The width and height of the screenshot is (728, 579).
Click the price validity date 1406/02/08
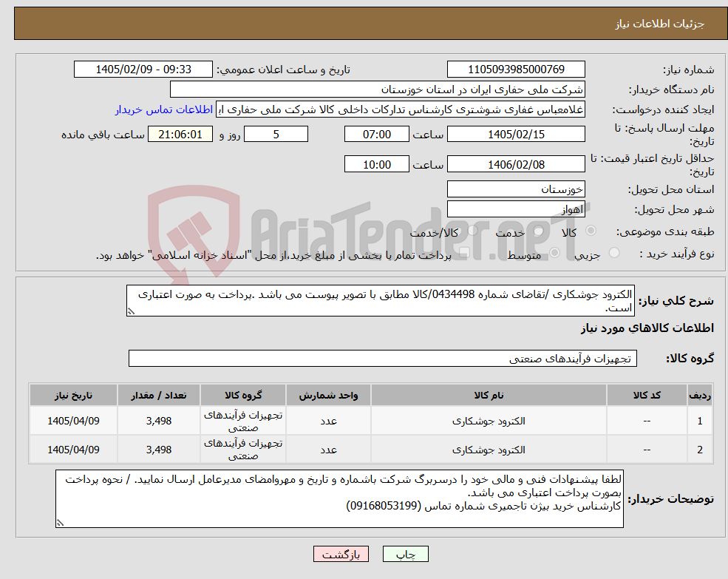pos(516,164)
